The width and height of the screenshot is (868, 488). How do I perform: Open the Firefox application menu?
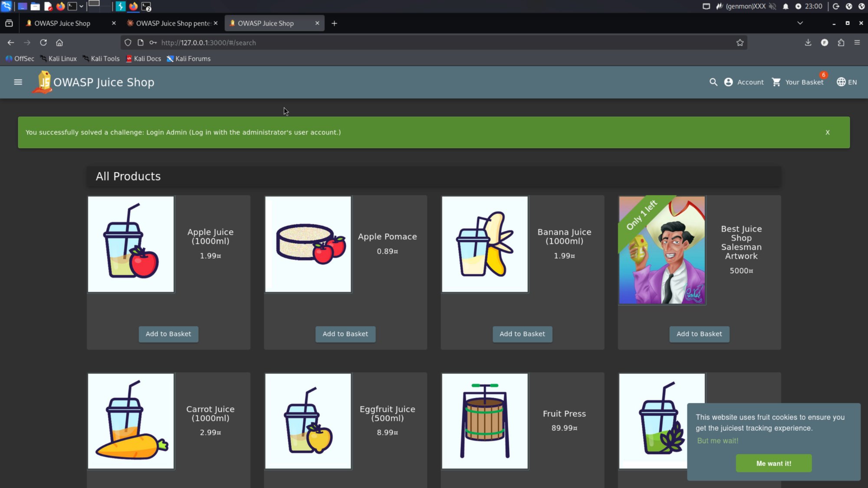(x=857, y=43)
